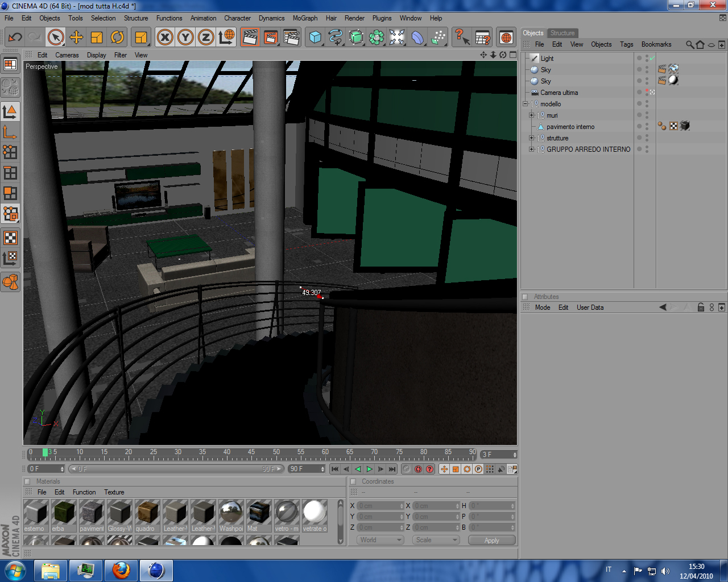Collapse the modello object group
The width and height of the screenshot is (728, 582).
point(526,103)
